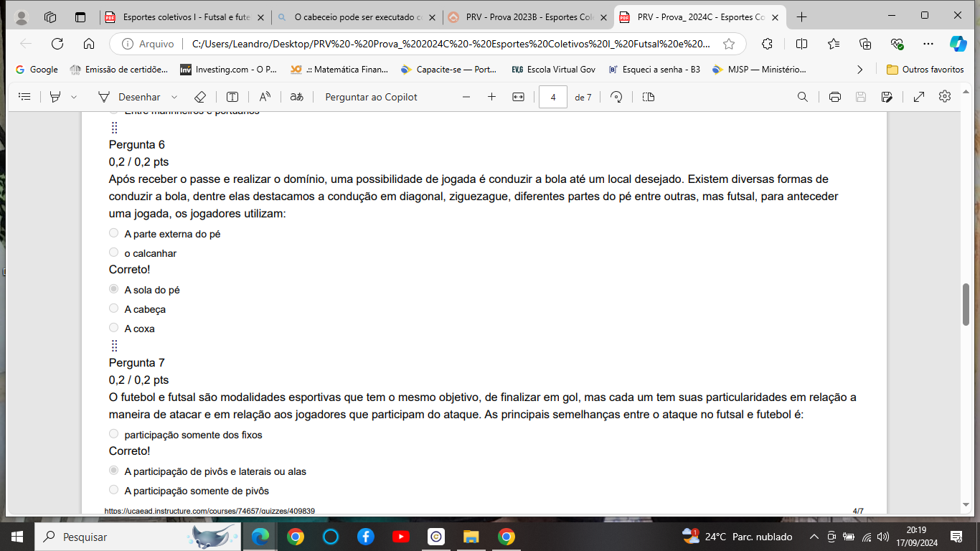Search within the PDF document

(x=803, y=97)
